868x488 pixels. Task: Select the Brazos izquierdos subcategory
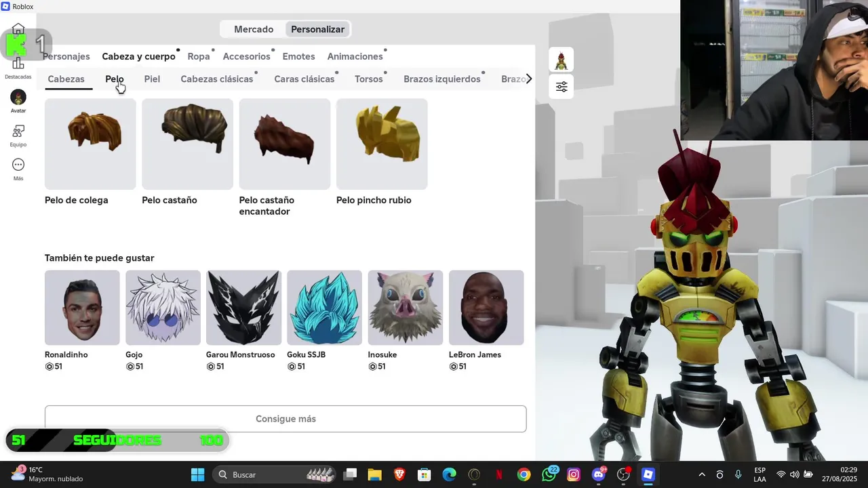pos(442,79)
